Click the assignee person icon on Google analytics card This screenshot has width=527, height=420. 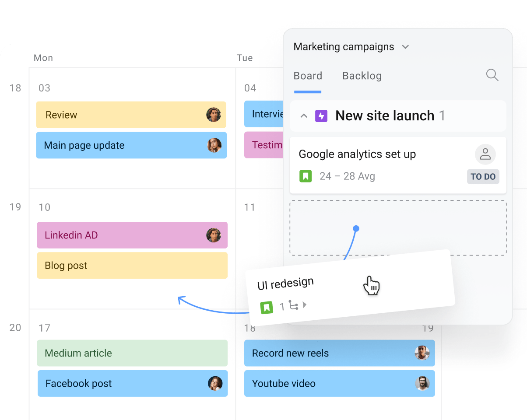click(x=485, y=154)
